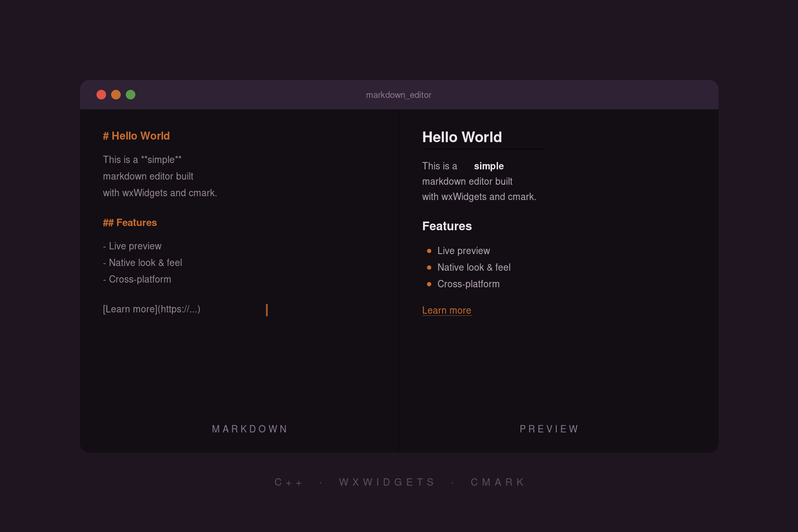Screen dimensions: 798x532
Task: Select the Hello World heading in preview
Action: pos(462,137)
